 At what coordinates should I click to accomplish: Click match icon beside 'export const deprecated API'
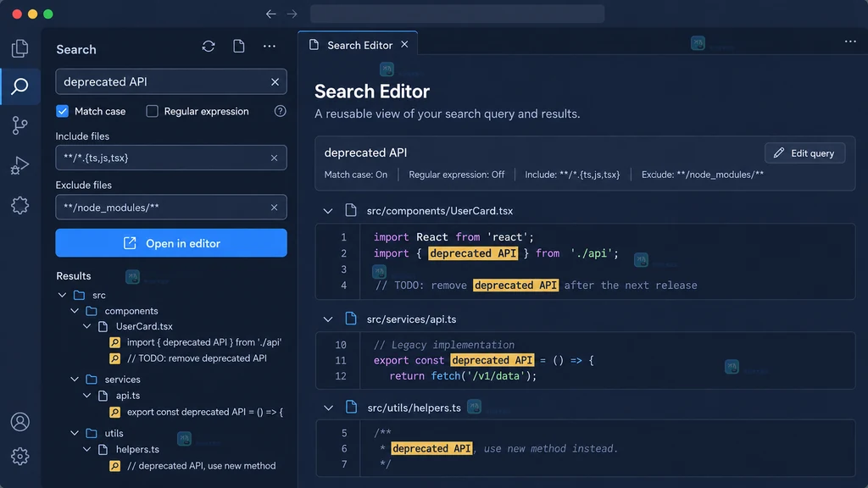114,413
